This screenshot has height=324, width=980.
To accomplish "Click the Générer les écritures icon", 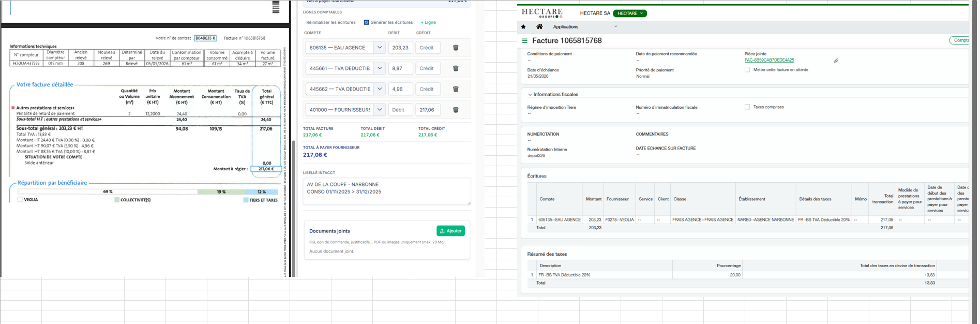I will tap(366, 22).
